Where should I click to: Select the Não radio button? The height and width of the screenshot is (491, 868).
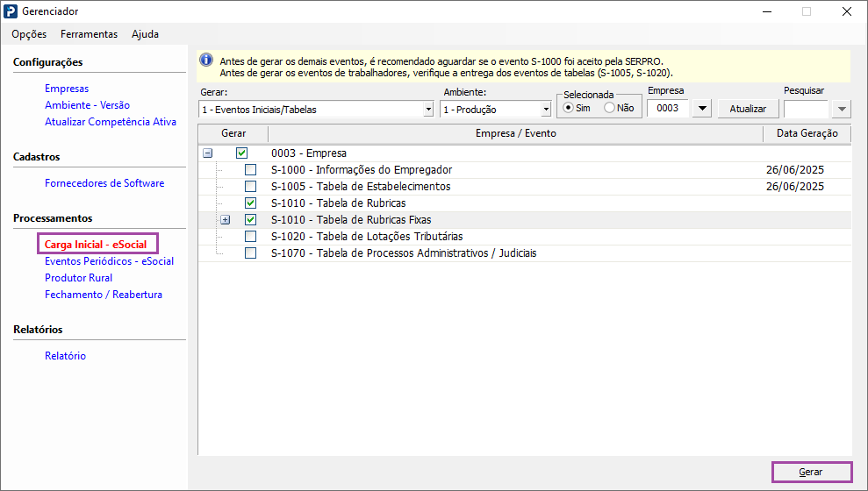coord(609,108)
